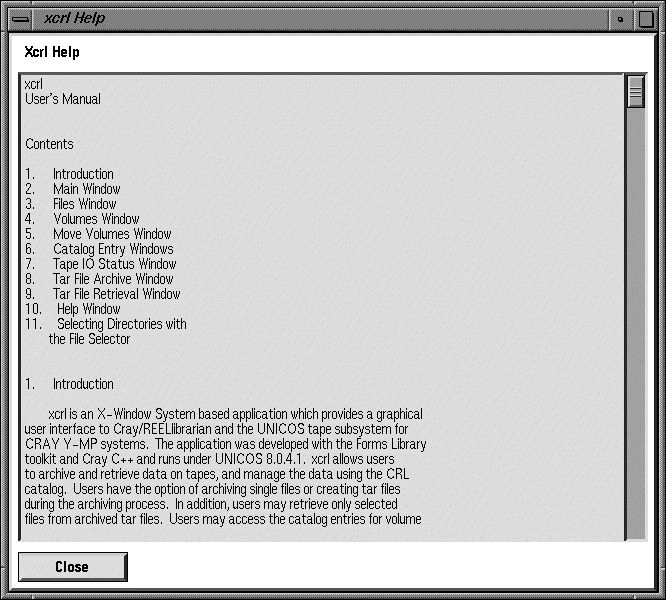Select entry '11. Selecting Directories with'
Screen dimensions: 666x600
pos(105,324)
